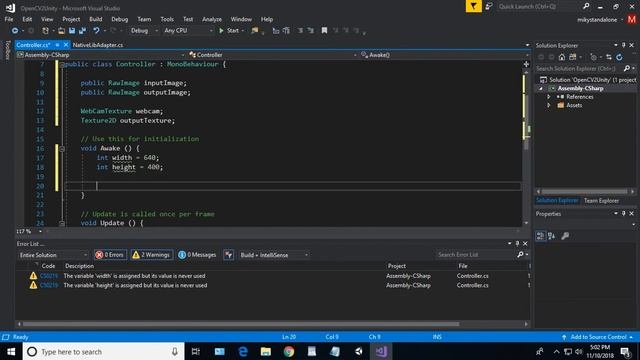Open the Controller class navigation dropdown

tap(273, 55)
